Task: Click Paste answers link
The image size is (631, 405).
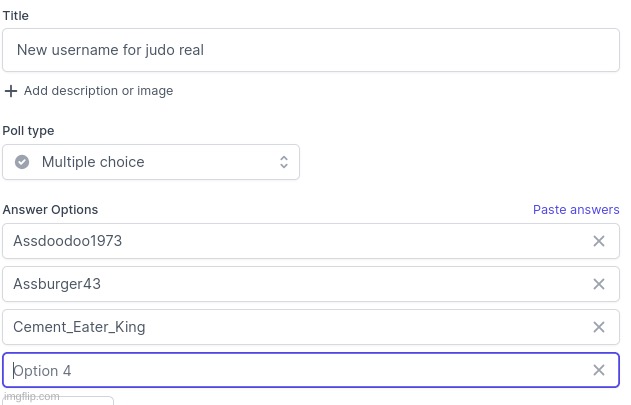Action: coord(576,209)
